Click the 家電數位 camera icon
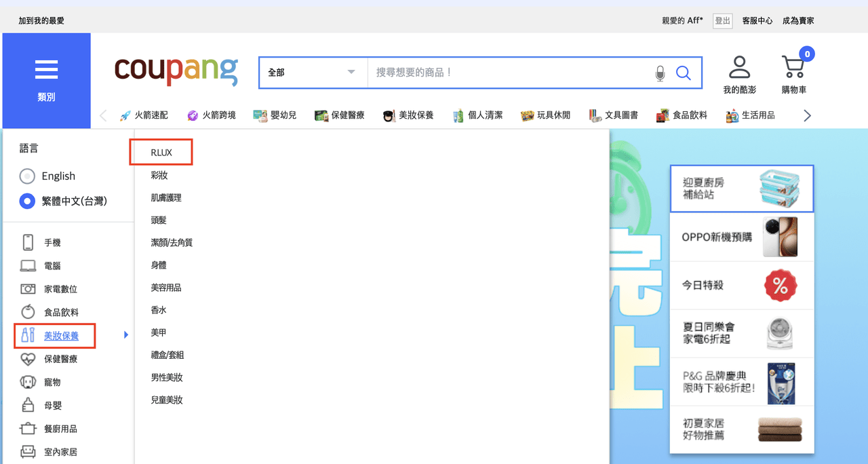This screenshot has height=464, width=868. point(28,289)
